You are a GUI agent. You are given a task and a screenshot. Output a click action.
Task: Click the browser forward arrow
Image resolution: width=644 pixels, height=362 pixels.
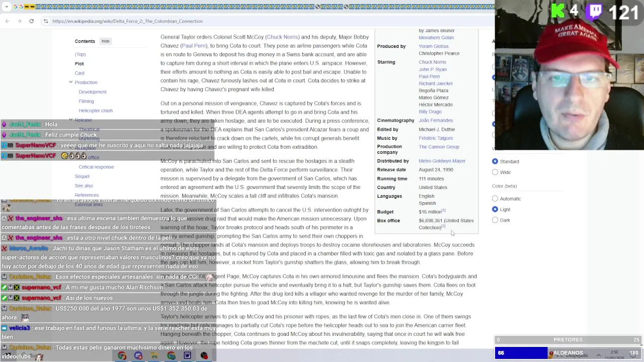tap(20, 21)
